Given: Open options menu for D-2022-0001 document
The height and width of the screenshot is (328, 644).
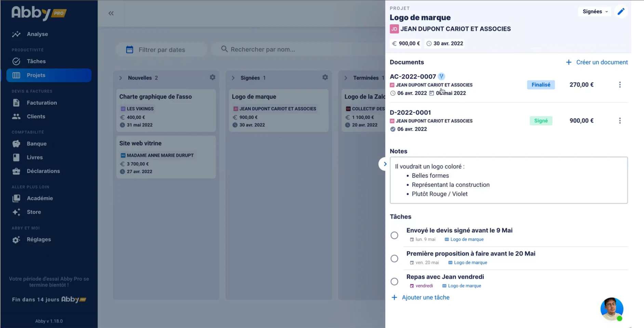Looking at the screenshot, I should click(620, 121).
